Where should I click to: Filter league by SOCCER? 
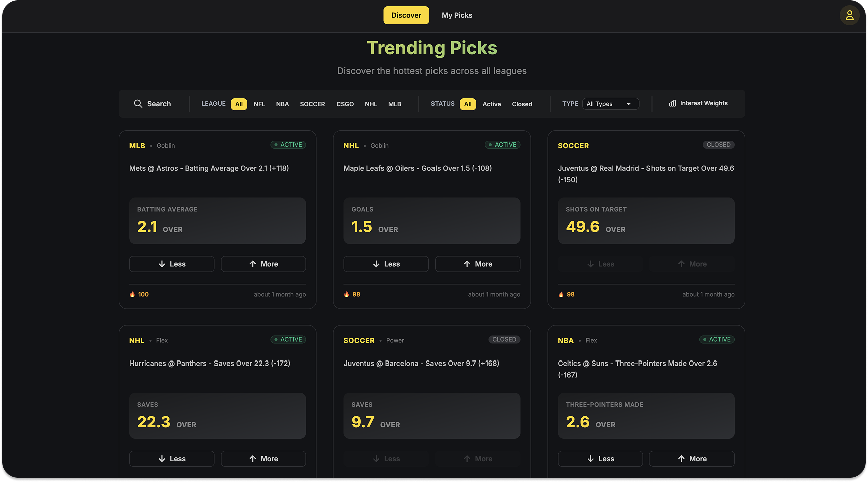point(312,104)
